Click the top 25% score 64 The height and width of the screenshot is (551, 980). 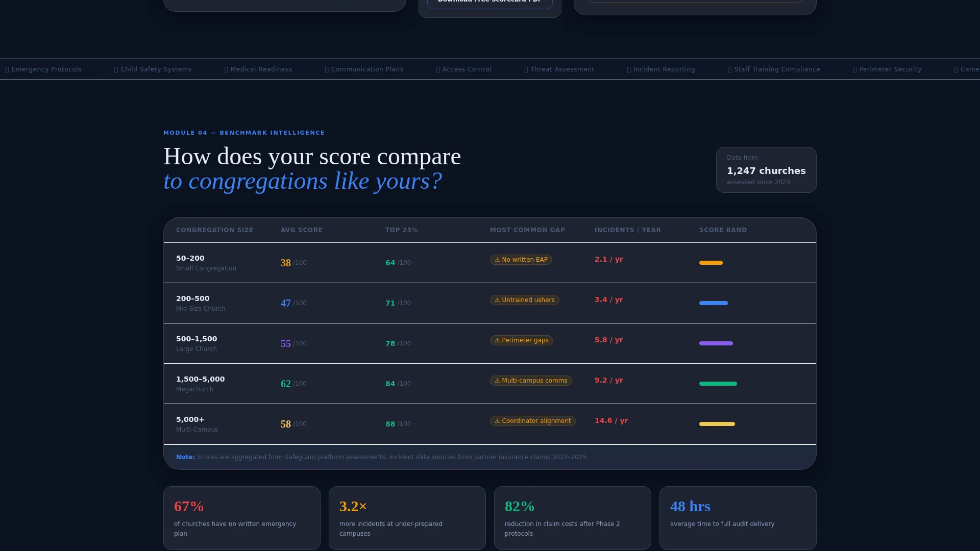pos(390,263)
